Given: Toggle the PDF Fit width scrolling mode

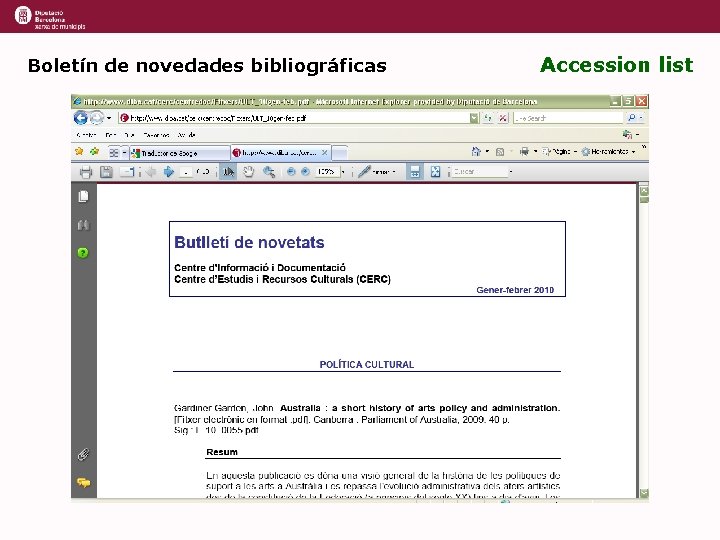Looking at the screenshot, I should [x=415, y=172].
